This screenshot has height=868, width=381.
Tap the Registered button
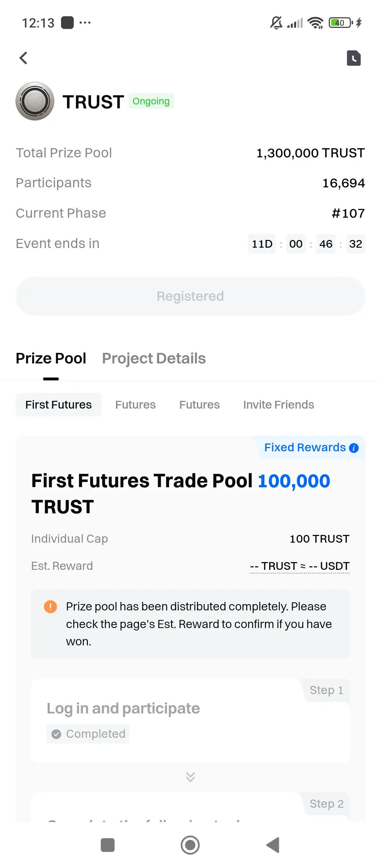tap(190, 296)
